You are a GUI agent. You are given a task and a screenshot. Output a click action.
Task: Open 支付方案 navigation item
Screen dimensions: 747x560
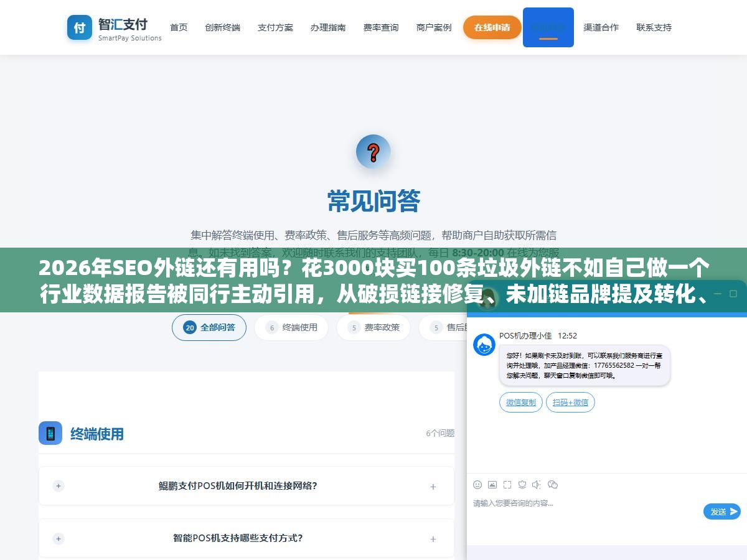pos(275,27)
